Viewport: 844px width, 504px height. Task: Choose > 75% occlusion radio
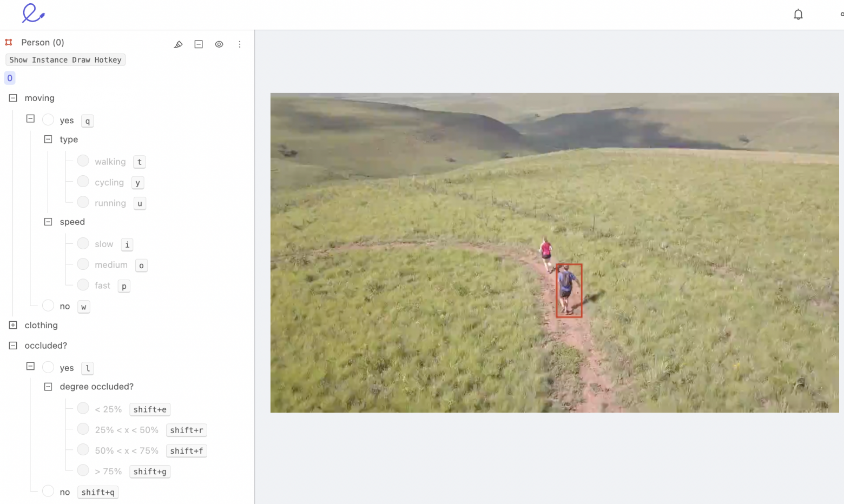point(83,470)
